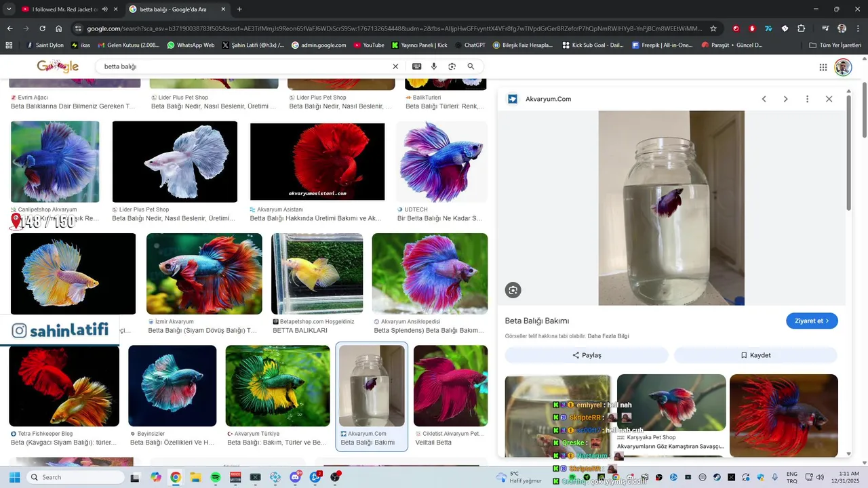Click the address bar URL
Viewport: 868px width, 488px height.
tap(395, 28)
